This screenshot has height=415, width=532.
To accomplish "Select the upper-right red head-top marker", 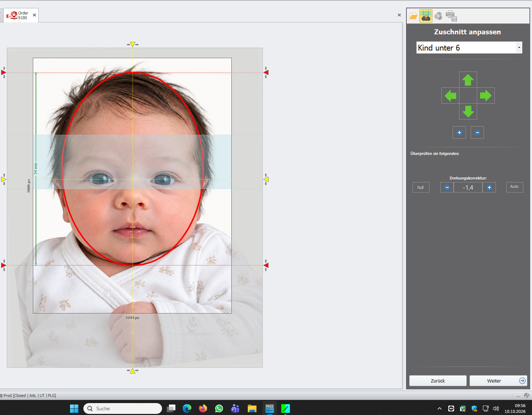I will tap(266, 73).
